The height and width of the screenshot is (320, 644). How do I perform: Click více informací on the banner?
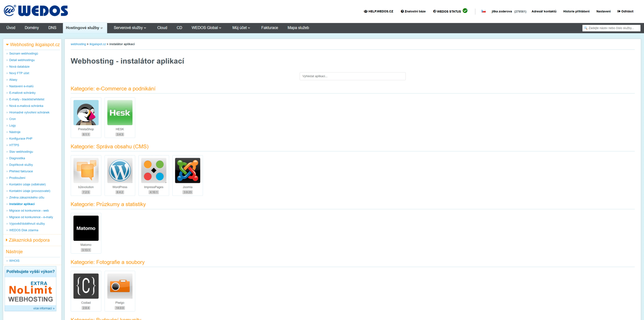[x=44, y=308]
